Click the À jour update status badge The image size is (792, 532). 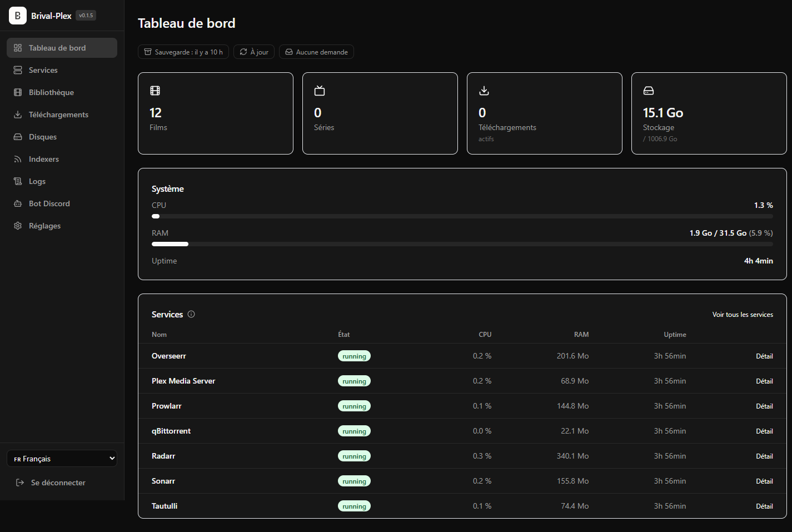point(254,52)
